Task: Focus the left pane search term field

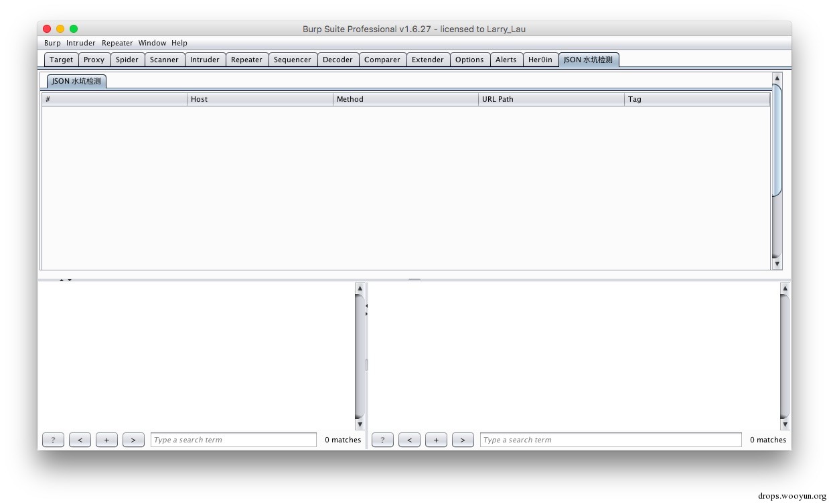Action: click(x=234, y=440)
